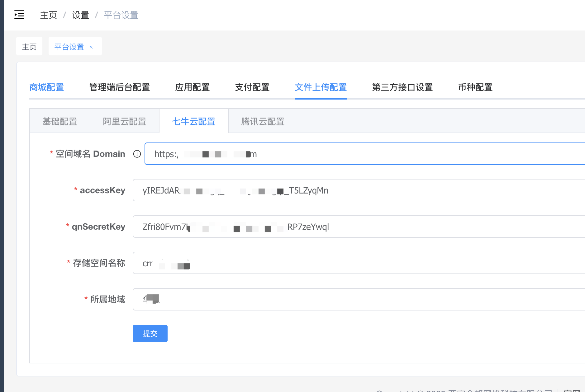This screenshot has width=585, height=392.
Task: Submit the form with 提交 button
Action: [x=150, y=334]
